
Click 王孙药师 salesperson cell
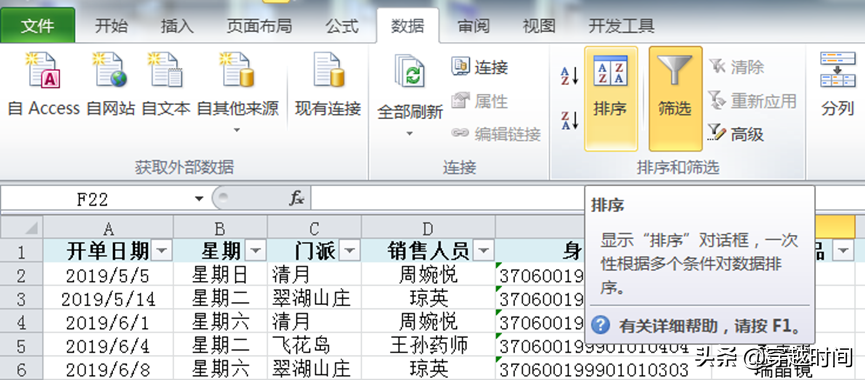click(x=428, y=346)
